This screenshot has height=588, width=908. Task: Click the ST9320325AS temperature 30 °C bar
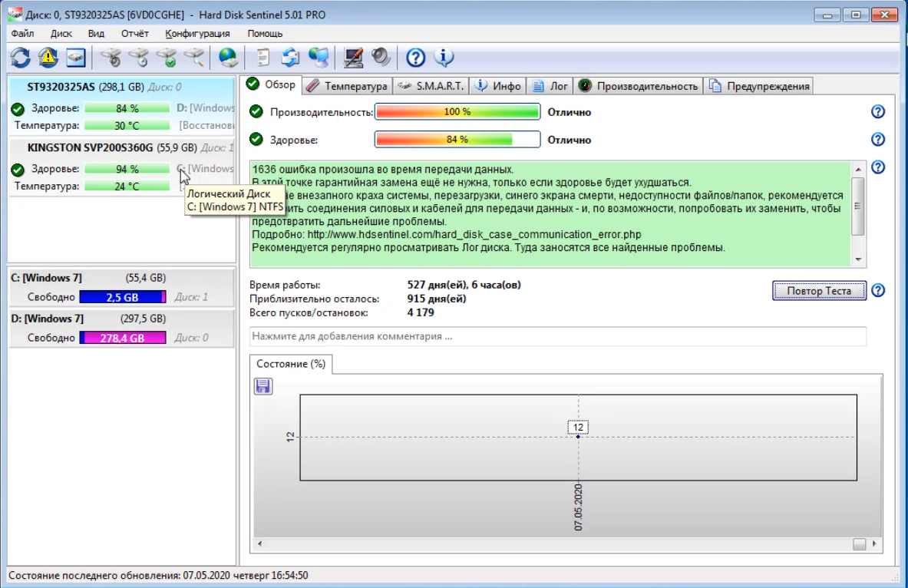pyautogui.click(x=127, y=126)
